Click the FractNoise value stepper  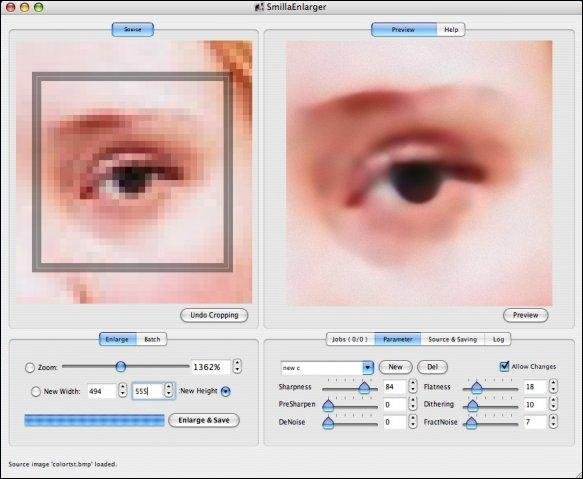point(553,421)
